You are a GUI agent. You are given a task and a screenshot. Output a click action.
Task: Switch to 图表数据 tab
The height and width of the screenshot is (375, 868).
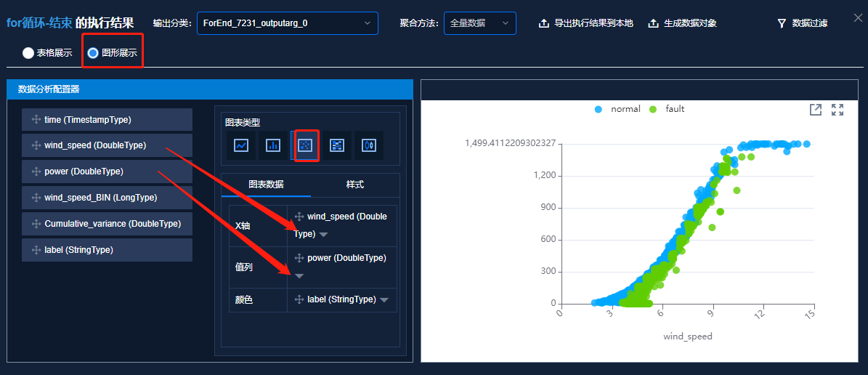(267, 185)
